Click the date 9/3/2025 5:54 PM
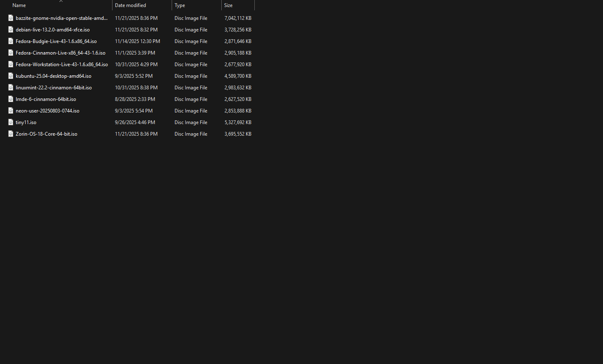This screenshot has height=364, width=603. click(x=134, y=111)
